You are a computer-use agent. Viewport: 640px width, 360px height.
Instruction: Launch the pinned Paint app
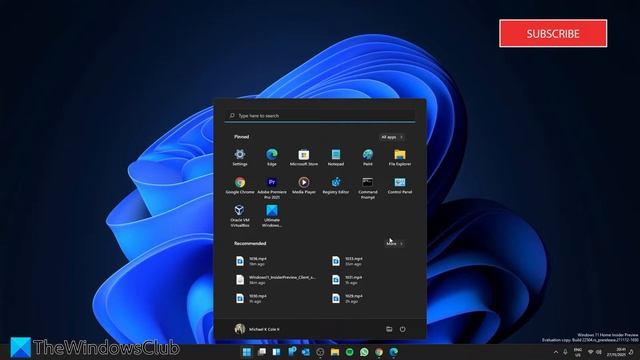coord(368,157)
